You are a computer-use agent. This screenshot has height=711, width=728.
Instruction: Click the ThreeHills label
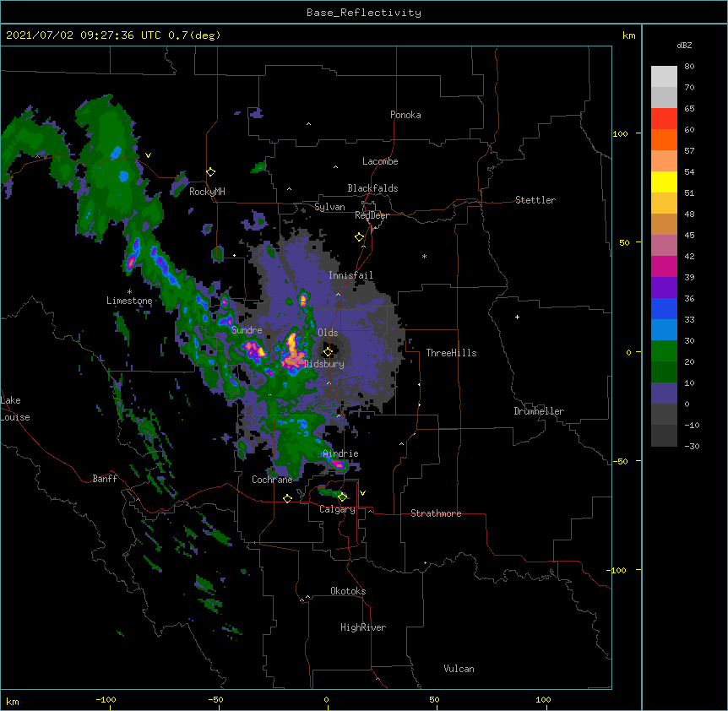[x=451, y=353]
